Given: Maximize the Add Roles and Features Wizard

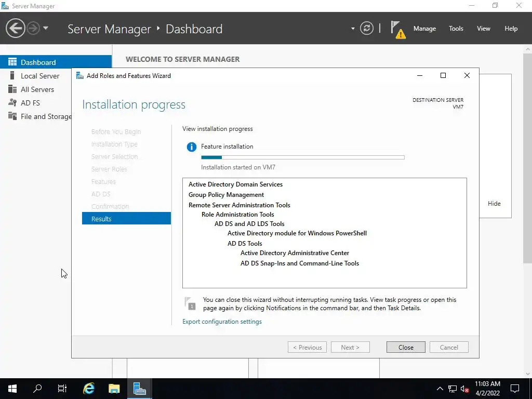Looking at the screenshot, I should tap(443, 75).
